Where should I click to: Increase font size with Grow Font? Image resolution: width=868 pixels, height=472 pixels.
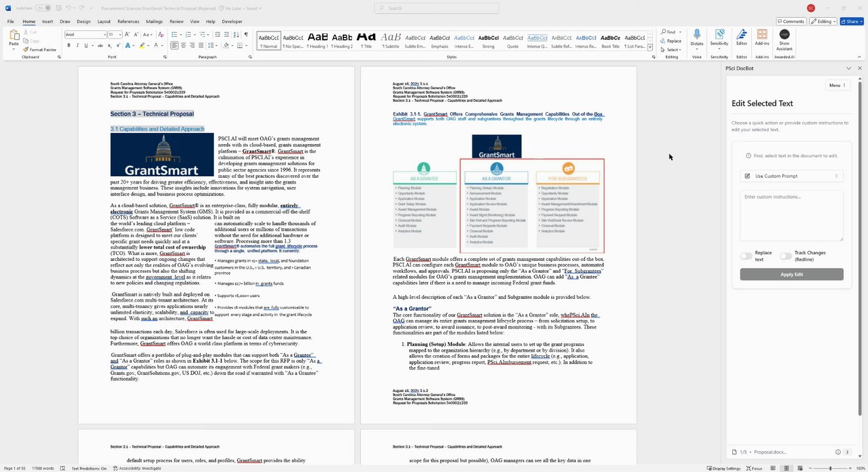pos(127,34)
